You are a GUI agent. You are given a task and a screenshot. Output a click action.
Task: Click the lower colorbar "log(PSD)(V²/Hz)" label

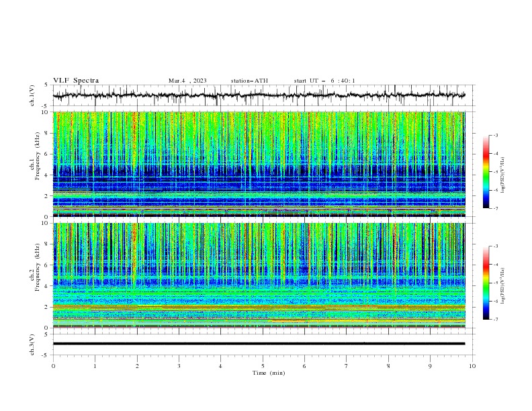coord(503,286)
